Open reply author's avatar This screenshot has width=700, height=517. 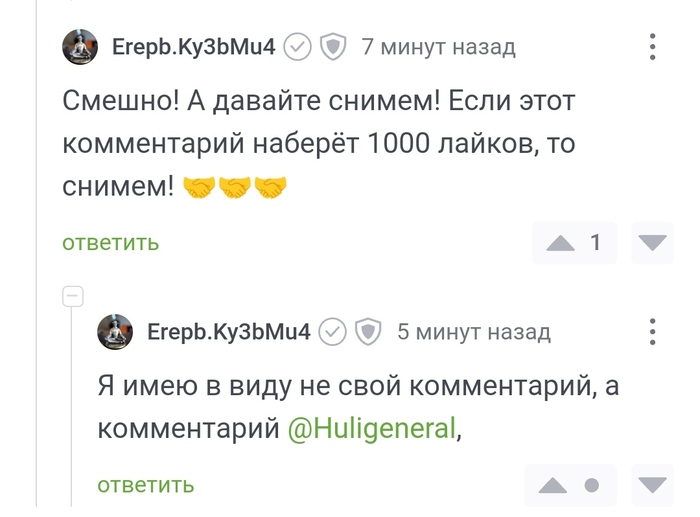pos(115,331)
